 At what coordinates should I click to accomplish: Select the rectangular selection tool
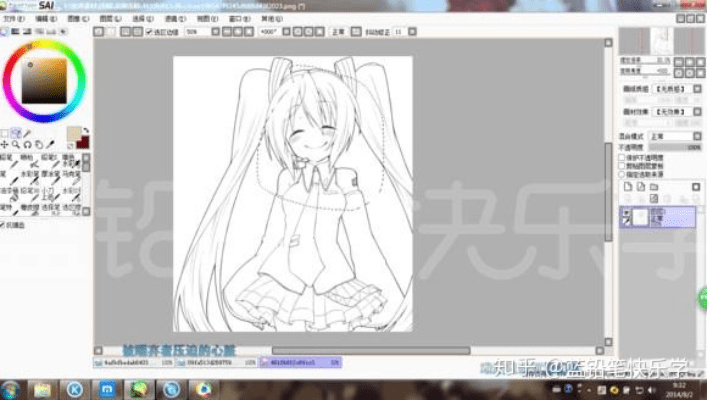click(x=5, y=133)
